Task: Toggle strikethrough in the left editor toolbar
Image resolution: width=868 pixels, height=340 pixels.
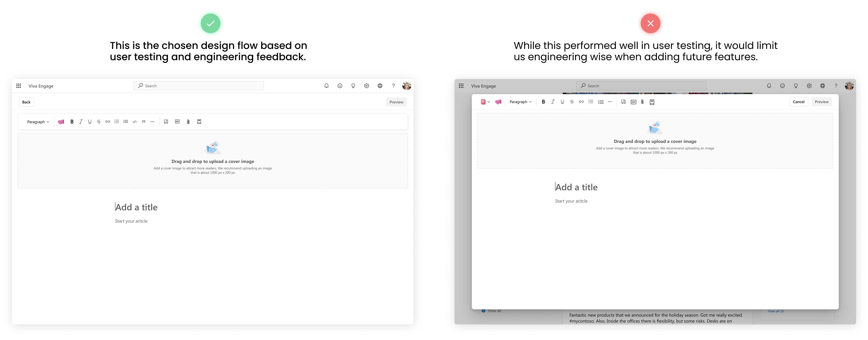Action: point(99,122)
